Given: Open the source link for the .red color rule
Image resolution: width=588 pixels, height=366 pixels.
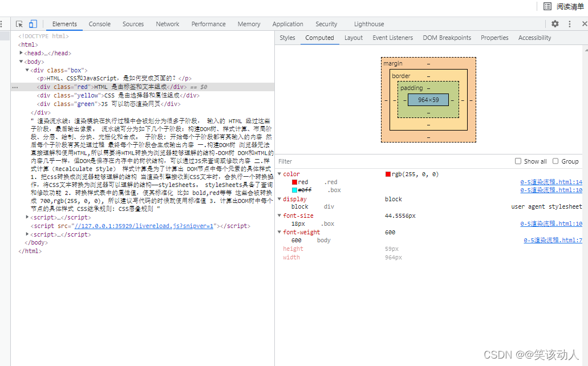Looking at the screenshot, I should pos(551,182).
